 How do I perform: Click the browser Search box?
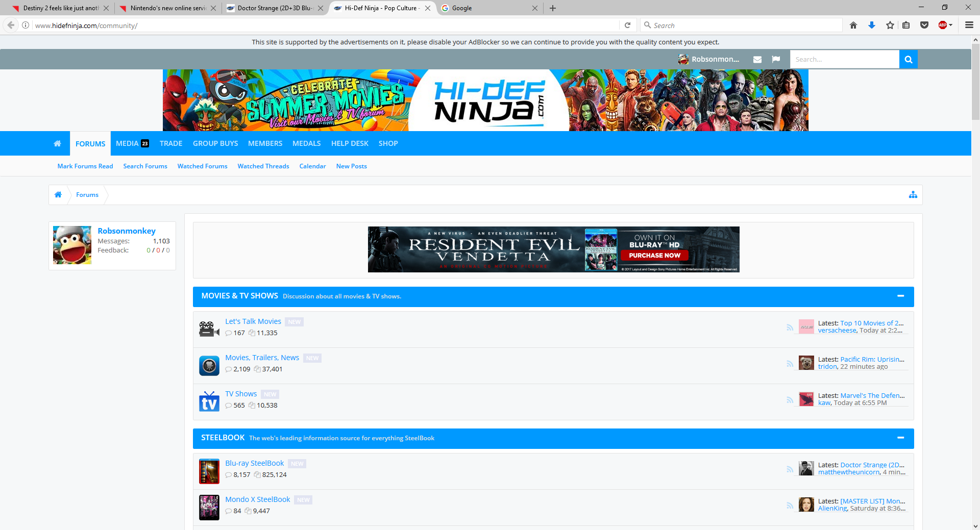coord(741,25)
